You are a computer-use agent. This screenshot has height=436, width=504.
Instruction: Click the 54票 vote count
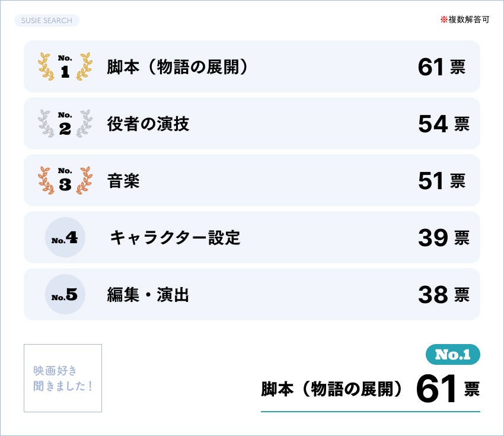point(444,124)
